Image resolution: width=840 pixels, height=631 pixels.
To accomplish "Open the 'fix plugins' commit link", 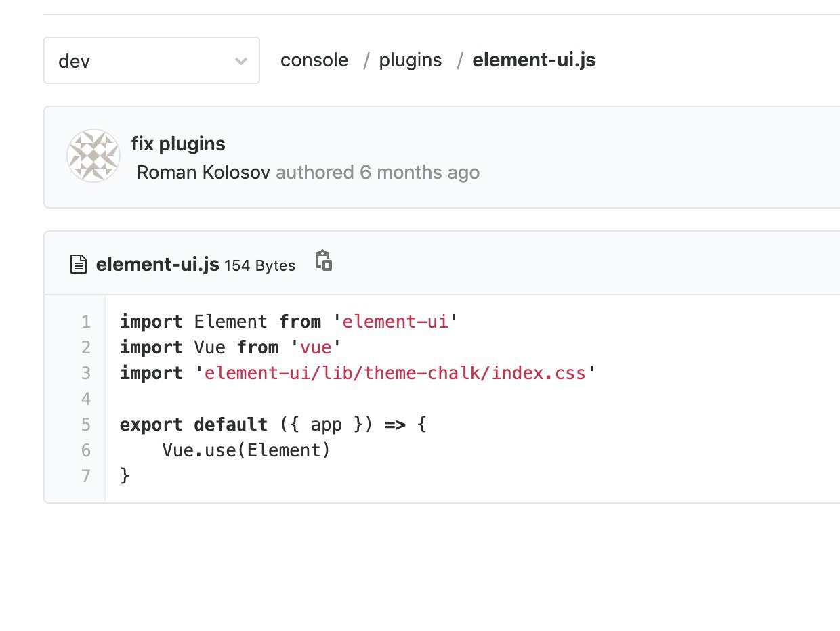I will (178, 144).
